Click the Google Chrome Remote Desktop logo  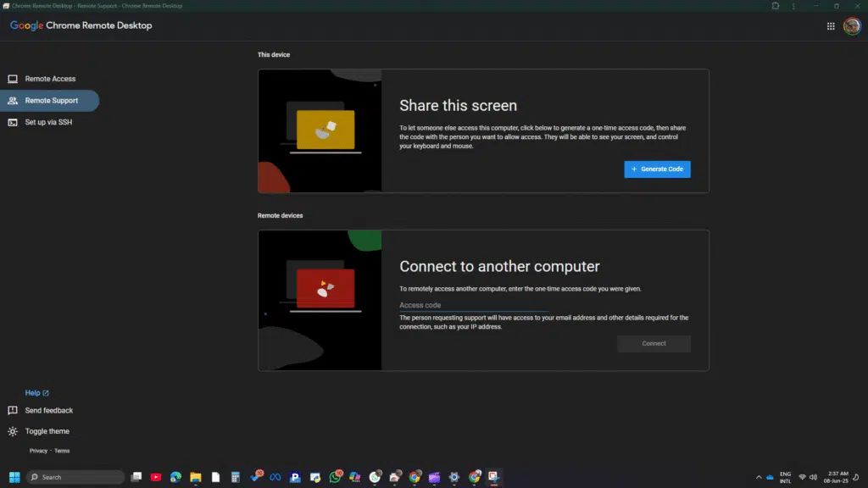click(81, 26)
